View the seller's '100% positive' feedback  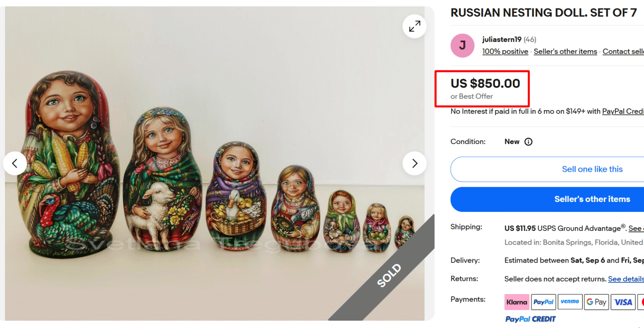click(505, 51)
